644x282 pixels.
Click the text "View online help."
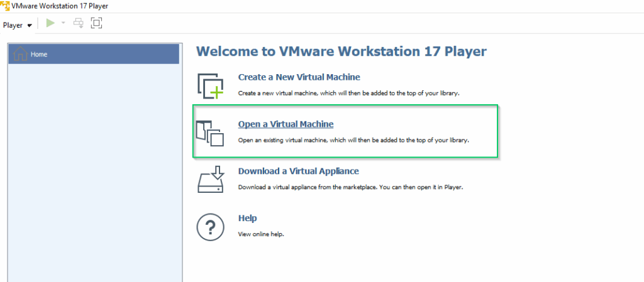point(261,234)
